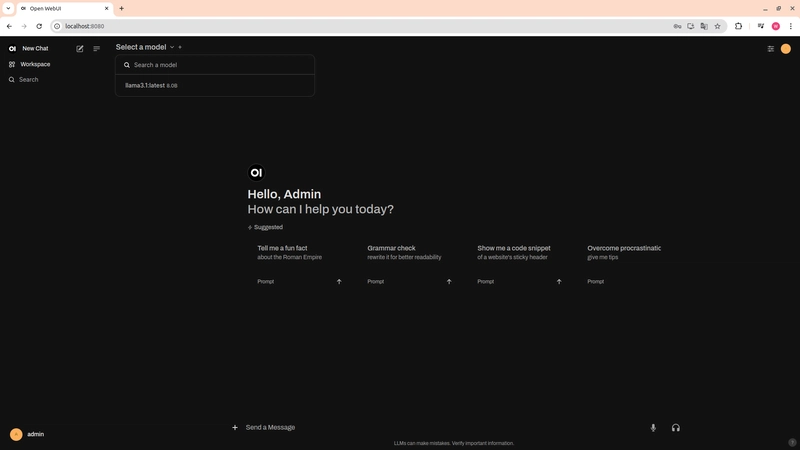Go back using browser back arrow
The height and width of the screenshot is (450, 800).
9,26
